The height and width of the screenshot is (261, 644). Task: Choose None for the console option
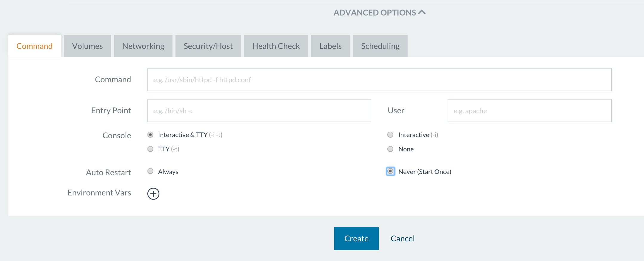390,149
